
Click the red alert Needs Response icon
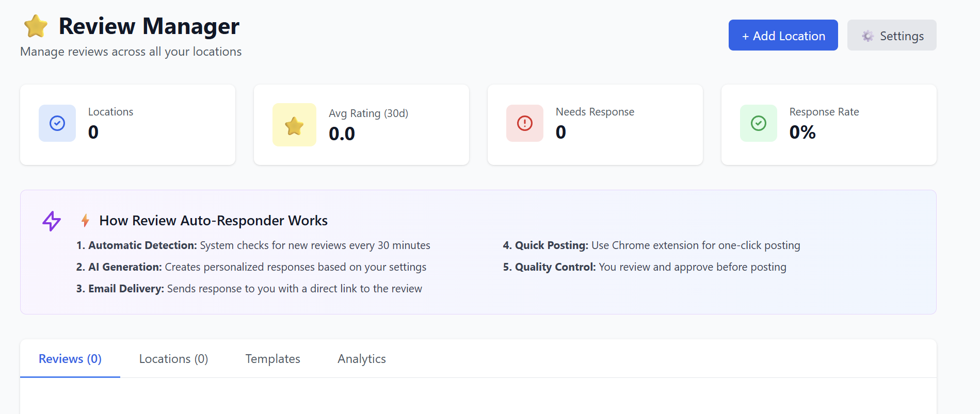click(525, 123)
